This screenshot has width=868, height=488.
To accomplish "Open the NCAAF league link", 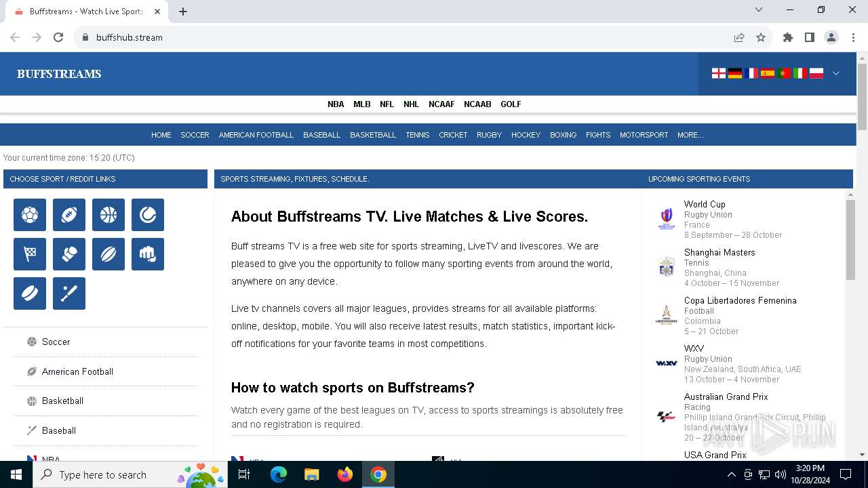I will click(x=441, y=104).
